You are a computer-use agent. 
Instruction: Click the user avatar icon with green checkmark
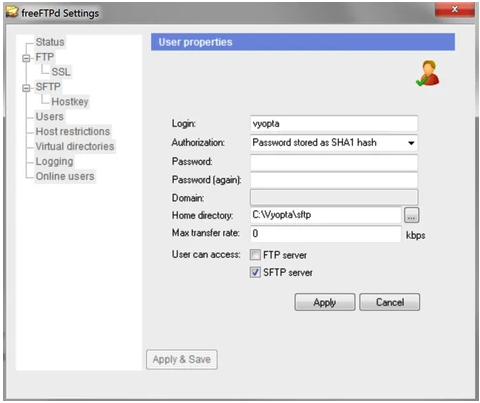[x=428, y=73]
